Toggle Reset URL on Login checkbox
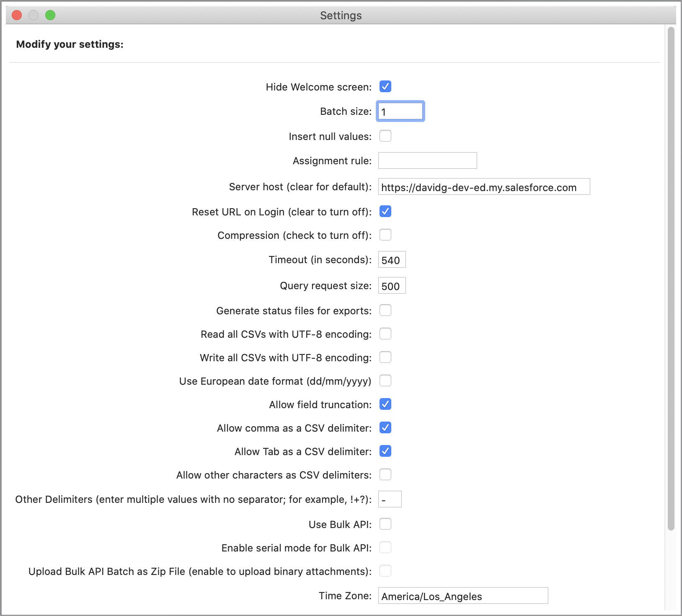682x616 pixels. pos(385,212)
